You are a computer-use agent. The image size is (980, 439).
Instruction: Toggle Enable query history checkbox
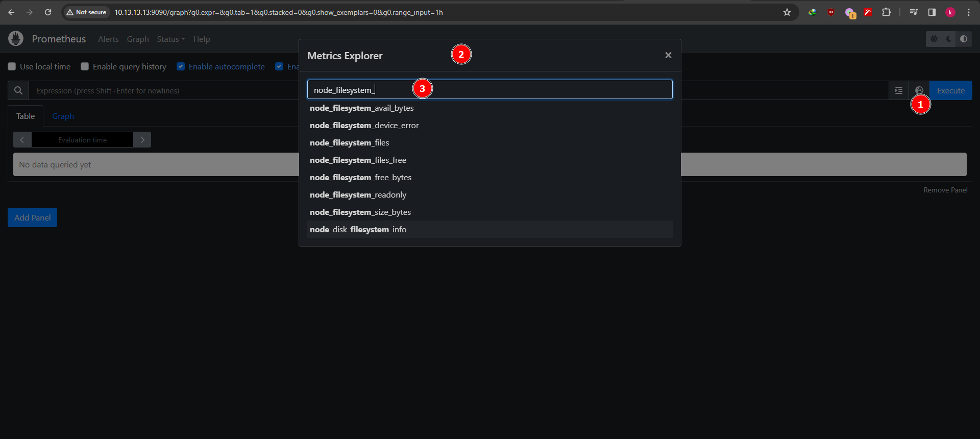[85, 66]
